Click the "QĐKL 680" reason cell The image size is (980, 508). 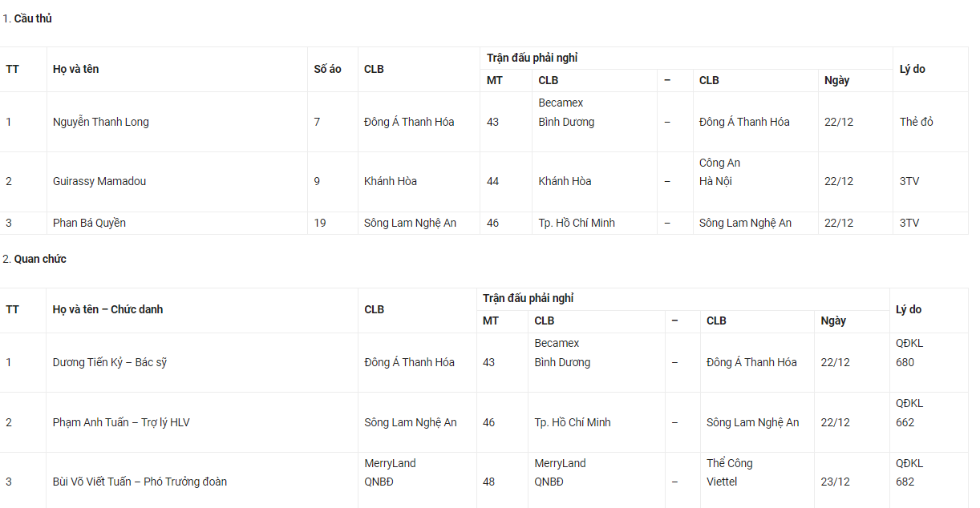[x=909, y=353]
